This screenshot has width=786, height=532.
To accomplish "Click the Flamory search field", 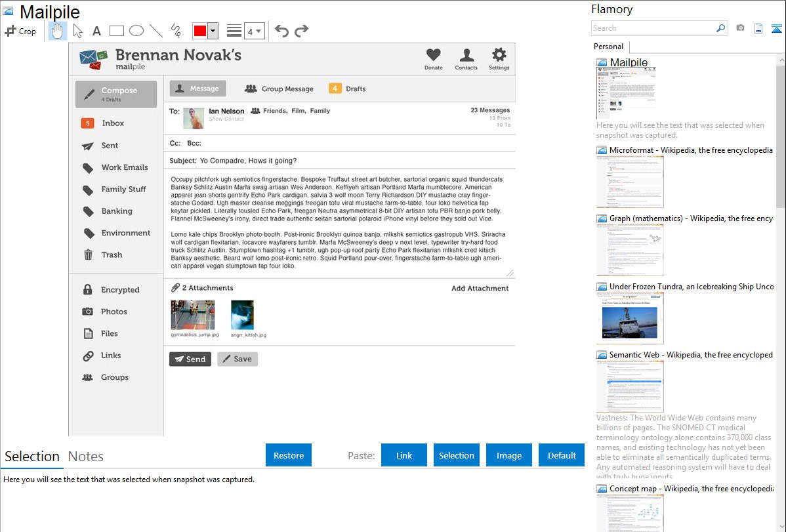I will [x=653, y=28].
